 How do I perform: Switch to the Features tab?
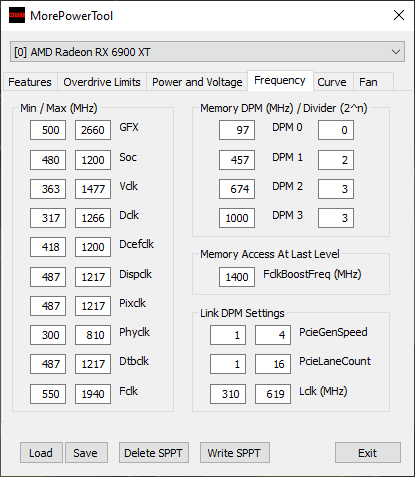pos(30,82)
